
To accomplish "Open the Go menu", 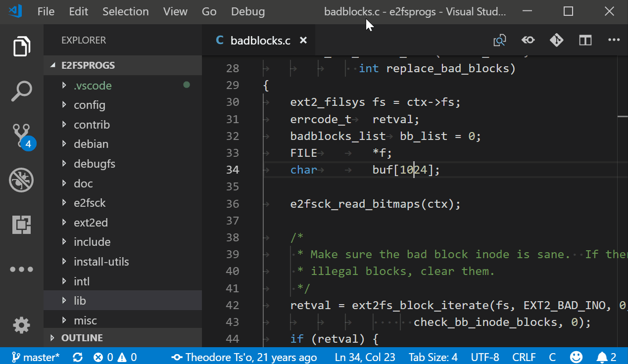I will click(x=209, y=11).
